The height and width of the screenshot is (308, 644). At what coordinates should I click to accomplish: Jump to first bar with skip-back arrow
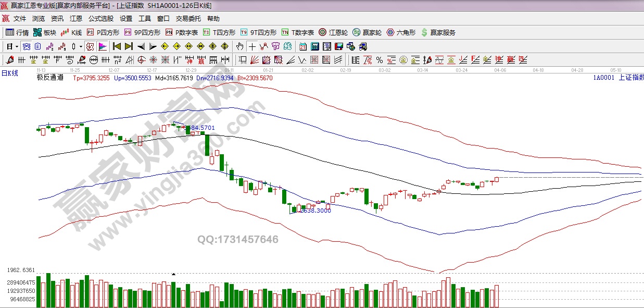click(x=117, y=46)
